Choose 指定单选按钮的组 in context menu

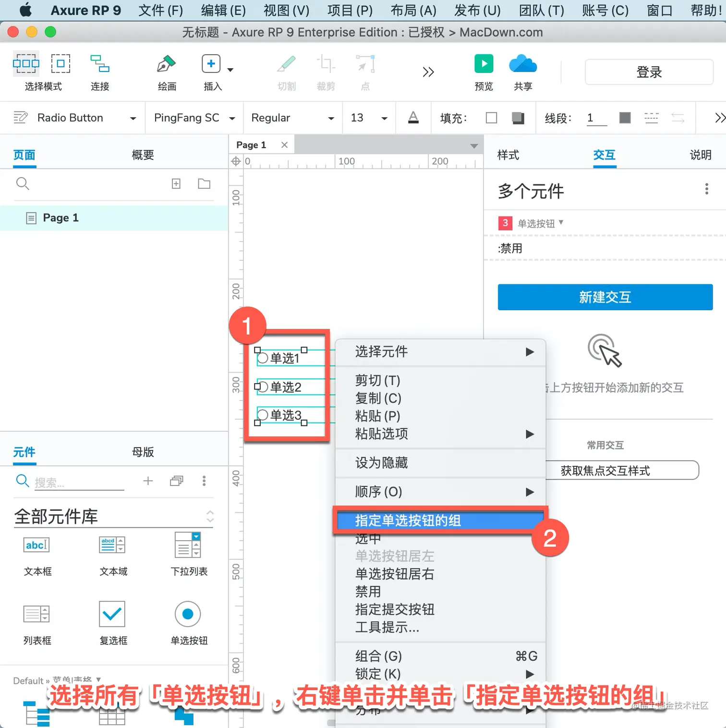click(x=440, y=521)
